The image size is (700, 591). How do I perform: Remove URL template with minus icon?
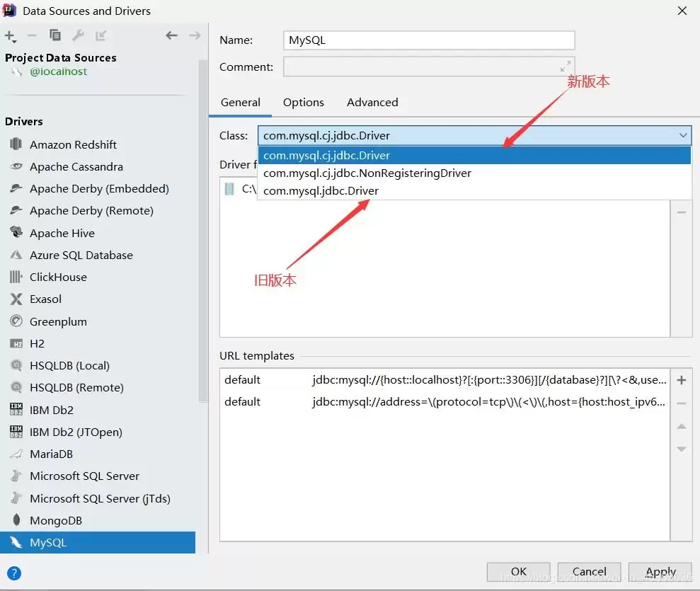click(682, 403)
